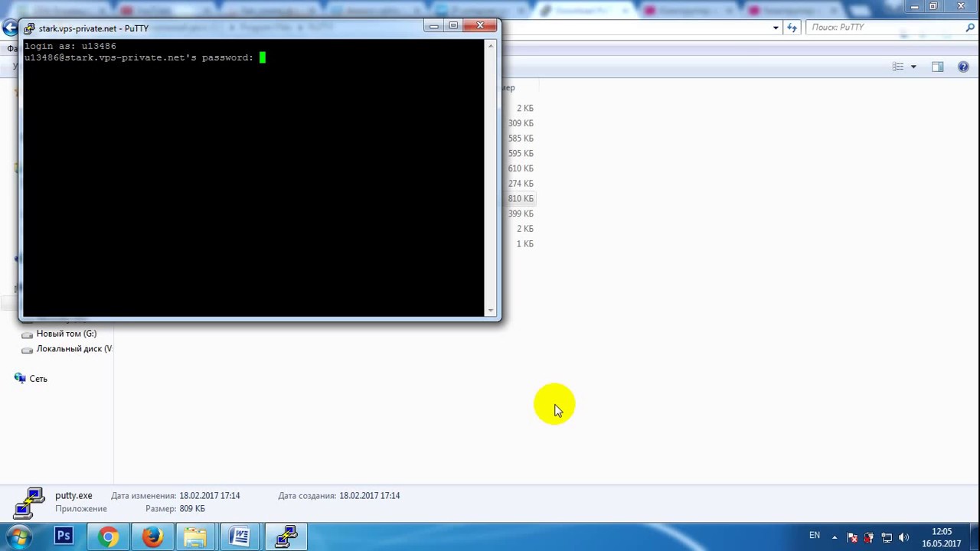The height and width of the screenshot is (551, 980).
Task: Click the Explorer refresh button
Action: click(x=792, y=28)
